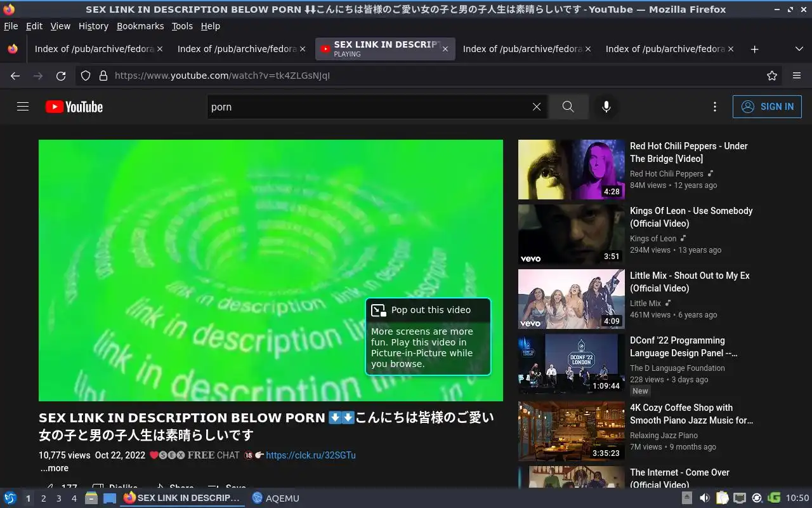Open The Internet - Come Over title
The image size is (812, 508).
(x=679, y=478)
